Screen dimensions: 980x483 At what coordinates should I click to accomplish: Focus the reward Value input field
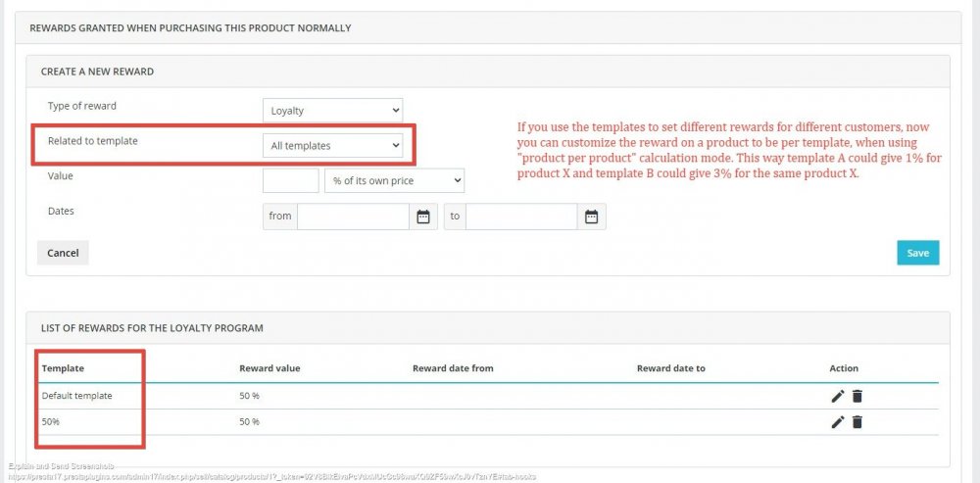[291, 180]
